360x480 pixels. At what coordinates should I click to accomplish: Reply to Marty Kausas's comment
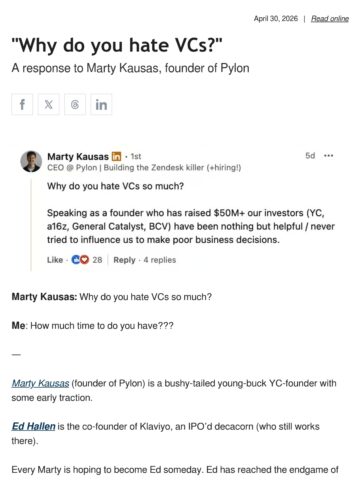pyautogui.click(x=124, y=260)
